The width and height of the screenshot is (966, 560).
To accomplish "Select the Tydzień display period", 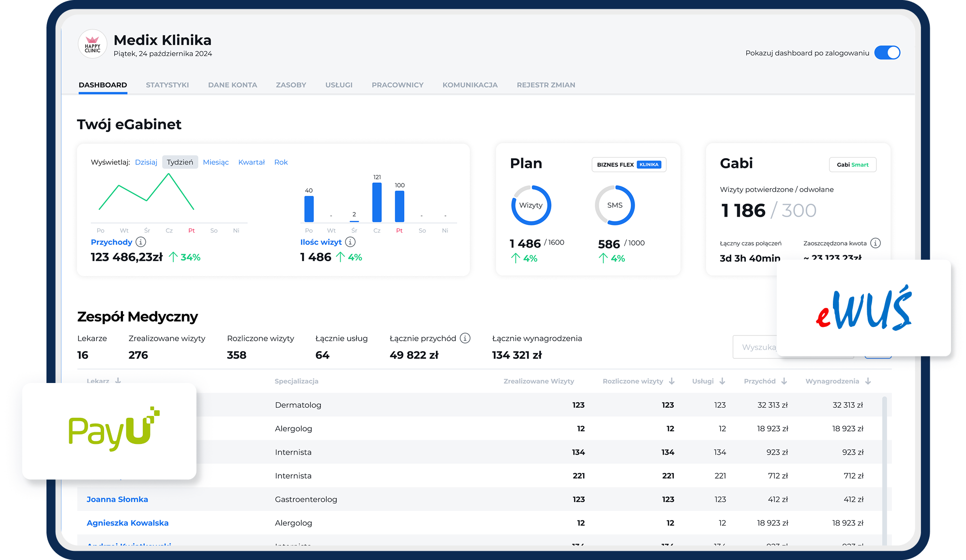I will coord(180,162).
